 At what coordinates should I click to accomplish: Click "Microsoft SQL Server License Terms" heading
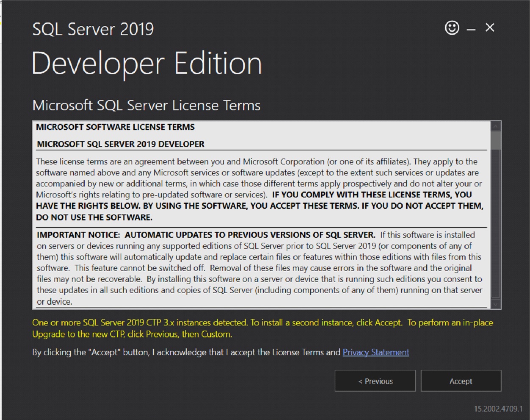(147, 105)
